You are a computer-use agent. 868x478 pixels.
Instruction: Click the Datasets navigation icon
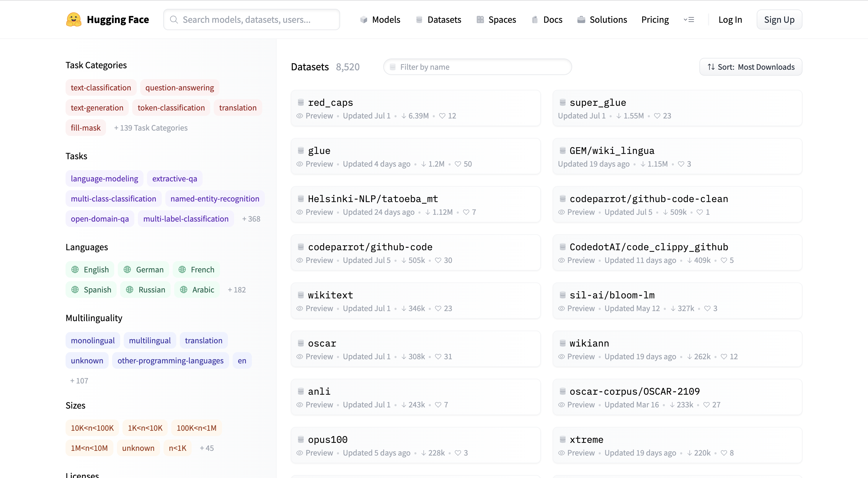tap(419, 19)
